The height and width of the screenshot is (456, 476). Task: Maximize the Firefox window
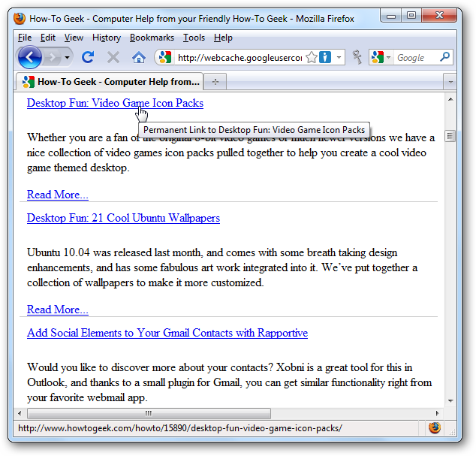click(411, 15)
